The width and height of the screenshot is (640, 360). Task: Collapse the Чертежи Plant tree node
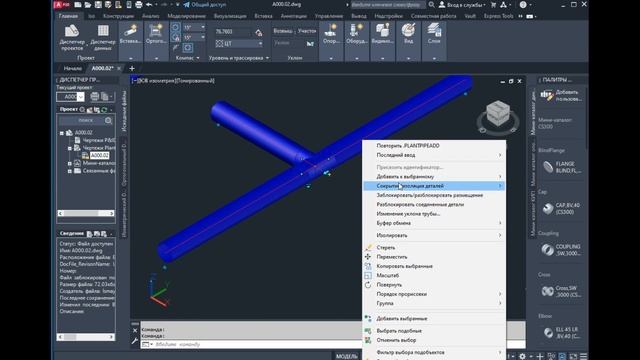[x=70, y=148]
